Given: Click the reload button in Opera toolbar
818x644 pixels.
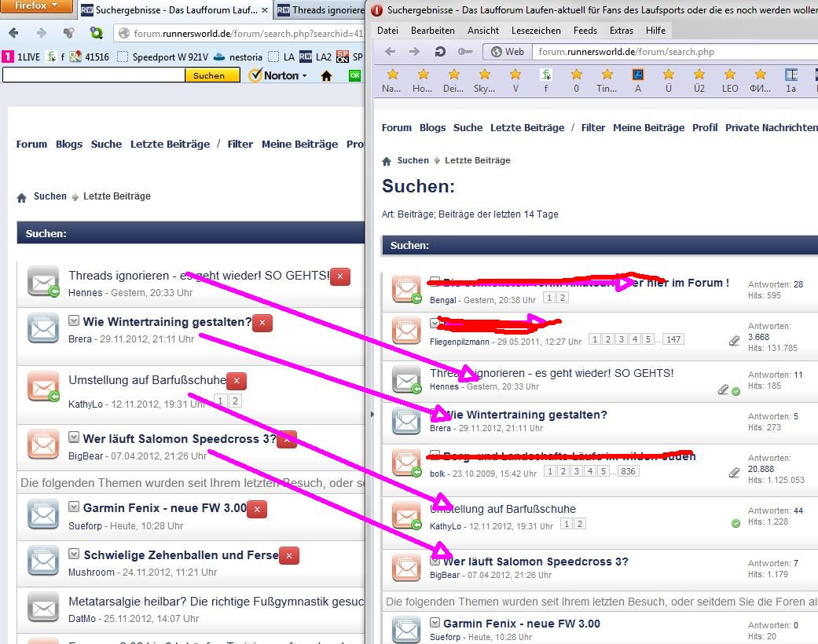Looking at the screenshot, I should 440,52.
